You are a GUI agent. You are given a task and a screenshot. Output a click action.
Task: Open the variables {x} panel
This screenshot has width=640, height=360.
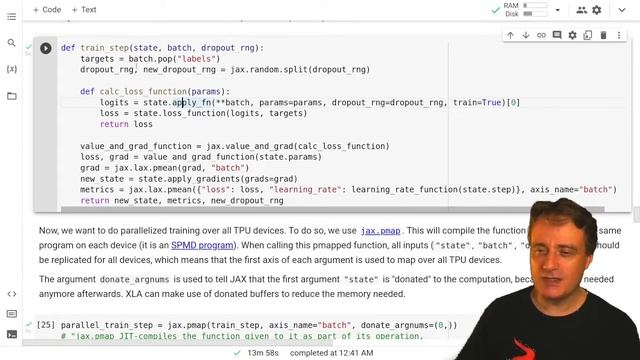coord(11,69)
